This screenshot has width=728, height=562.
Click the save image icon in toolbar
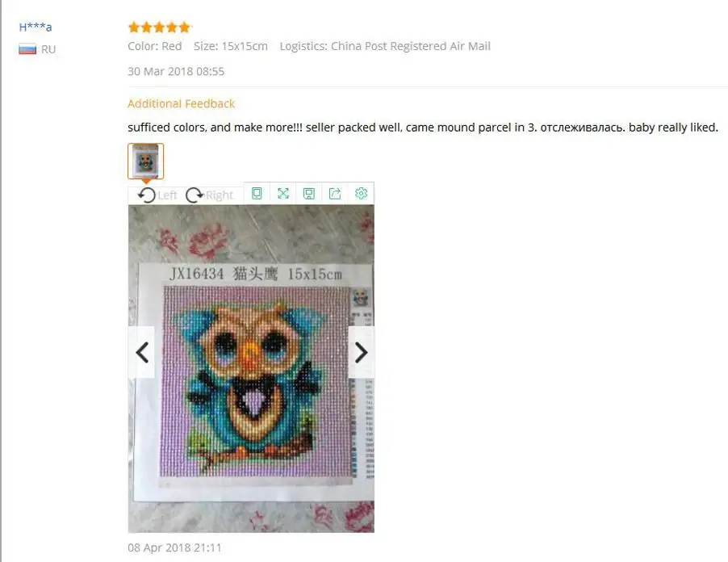tap(309, 193)
